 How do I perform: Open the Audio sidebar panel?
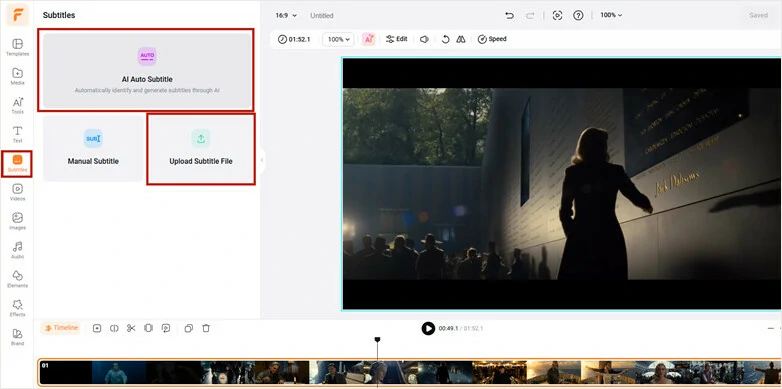pos(17,250)
